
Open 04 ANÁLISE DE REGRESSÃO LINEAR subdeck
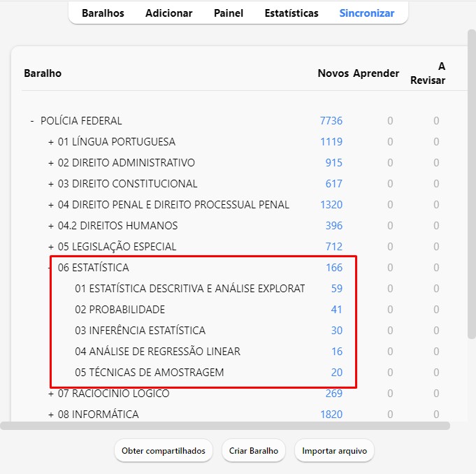(x=157, y=352)
